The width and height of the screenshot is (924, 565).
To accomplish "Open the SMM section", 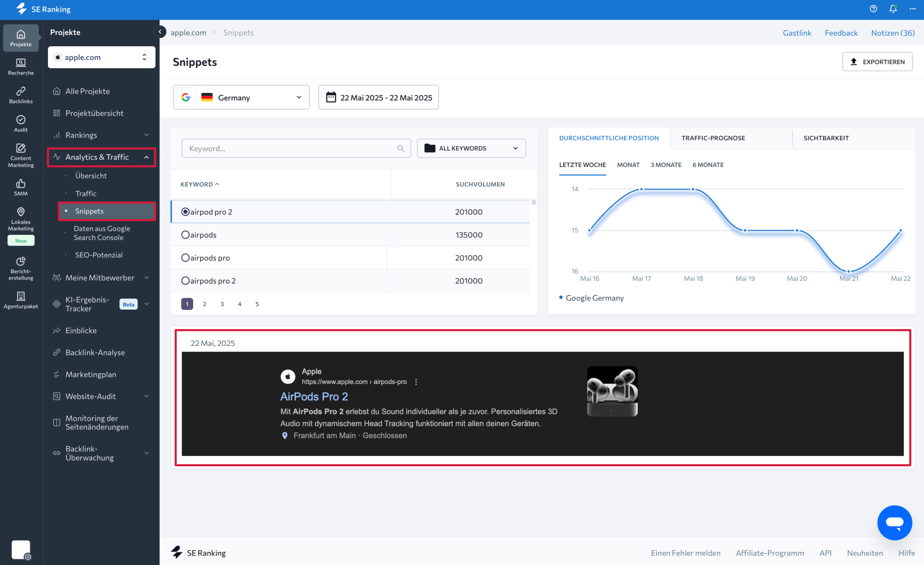I will click(21, 187).
